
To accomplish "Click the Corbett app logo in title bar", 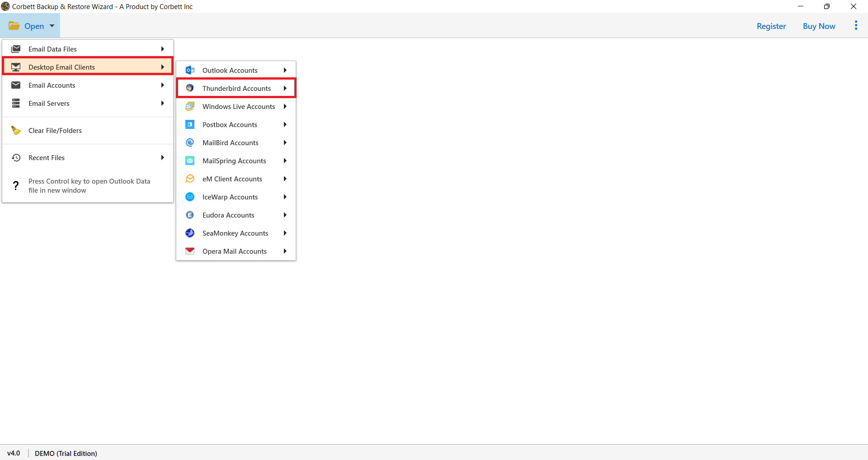I will [x=5, y=6].
